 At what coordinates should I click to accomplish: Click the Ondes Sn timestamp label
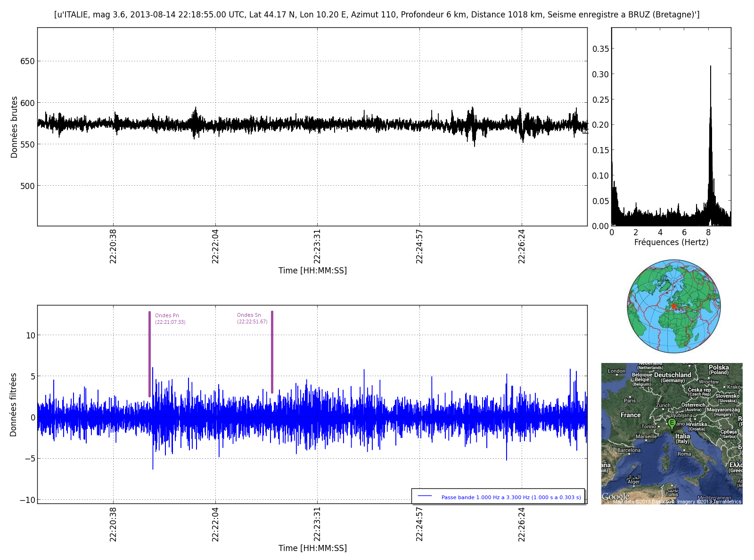[x=252, y=322]
